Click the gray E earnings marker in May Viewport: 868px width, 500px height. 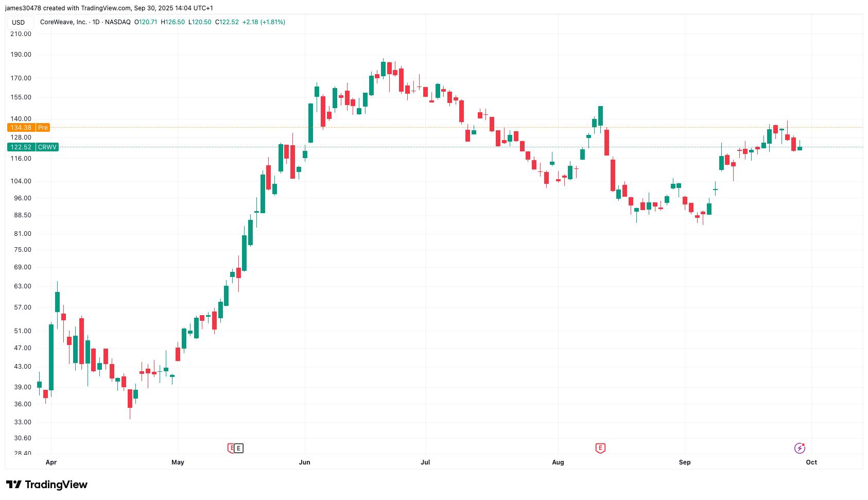[x=238, y=448]
